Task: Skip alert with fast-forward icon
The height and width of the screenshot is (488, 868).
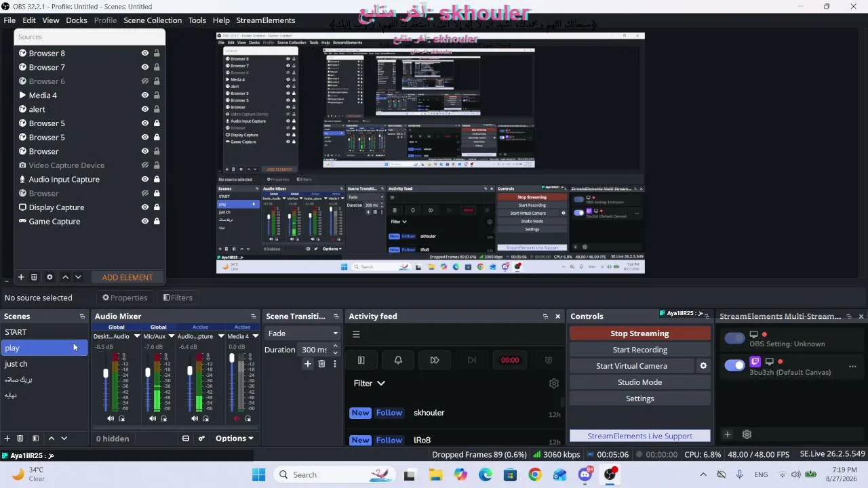Action: coord(435,360)
